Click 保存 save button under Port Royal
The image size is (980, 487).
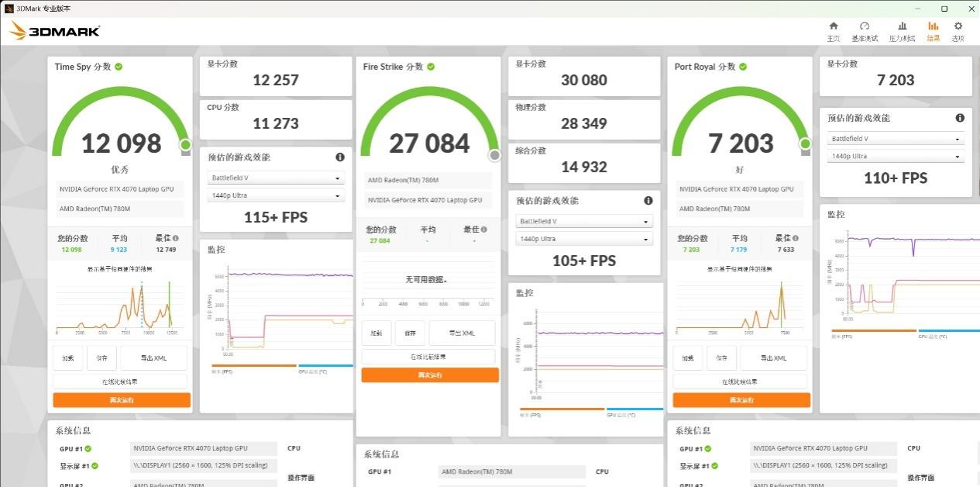[x=722, y=358]
